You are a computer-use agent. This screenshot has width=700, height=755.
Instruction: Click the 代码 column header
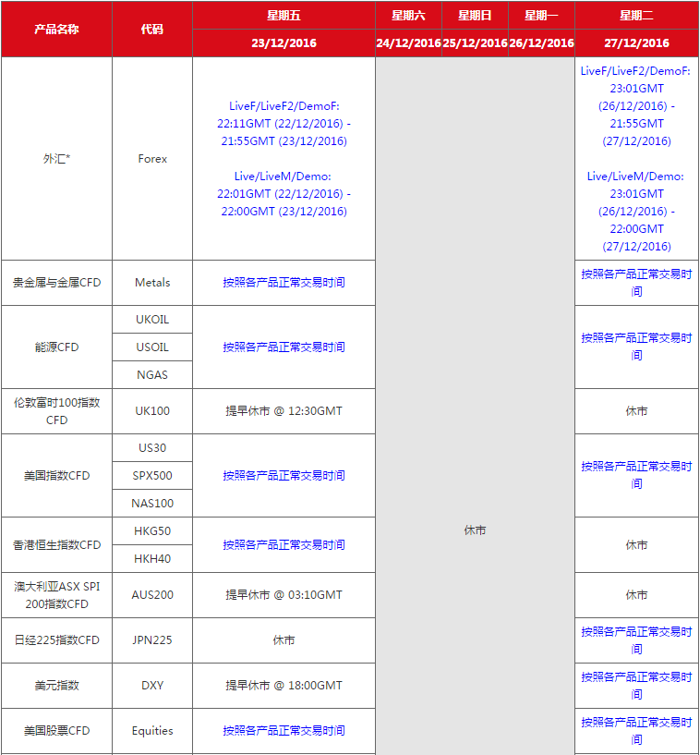pos(152,30)
